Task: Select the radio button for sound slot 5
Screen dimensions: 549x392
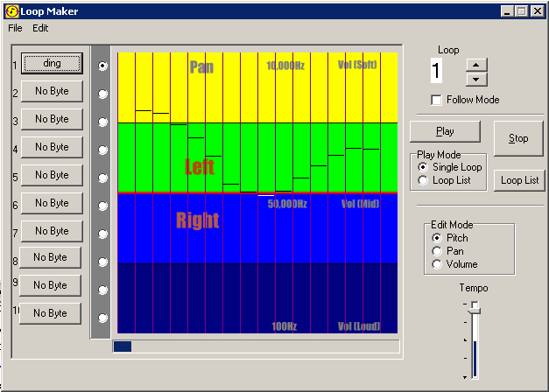Action: [x=102, y=178]
